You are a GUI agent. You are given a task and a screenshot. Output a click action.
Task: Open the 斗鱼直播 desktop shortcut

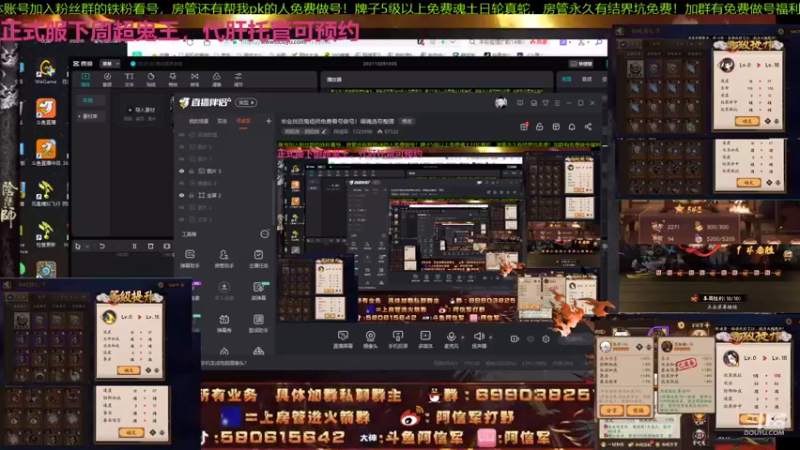(x=46, y=112)
